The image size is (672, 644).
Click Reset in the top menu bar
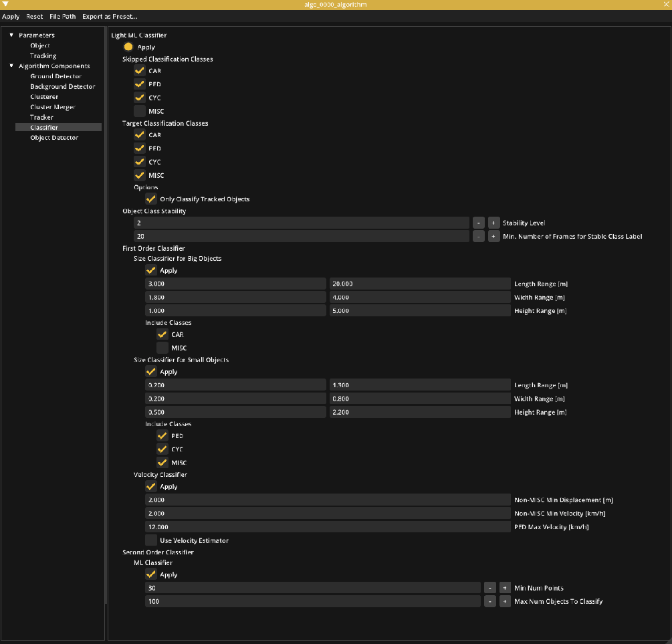(x=34, y=17)
